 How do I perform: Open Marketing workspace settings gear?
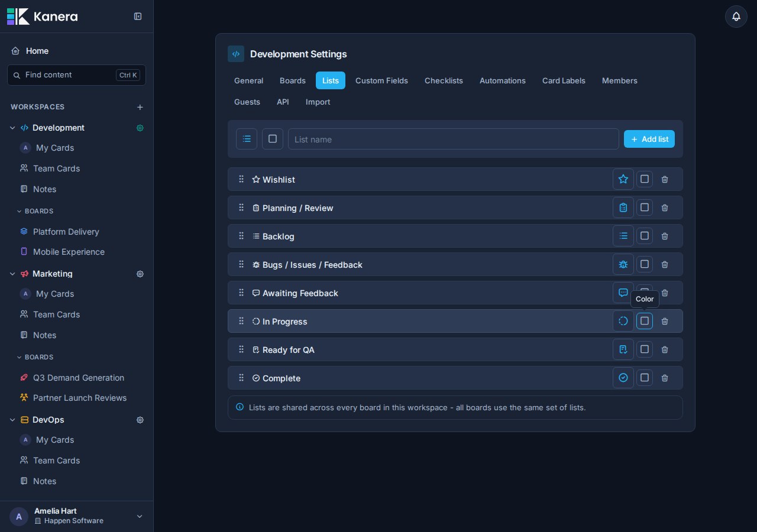click(140, 274)
